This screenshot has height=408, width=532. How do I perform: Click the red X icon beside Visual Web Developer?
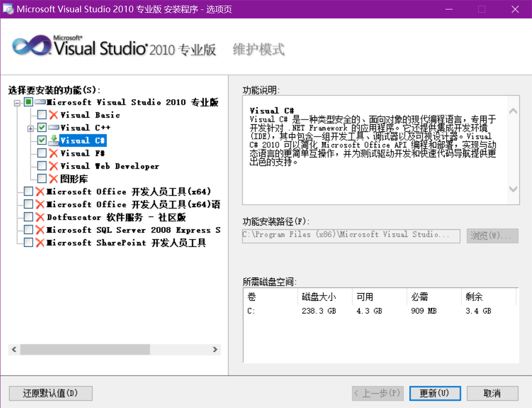[x=54, y=166]
